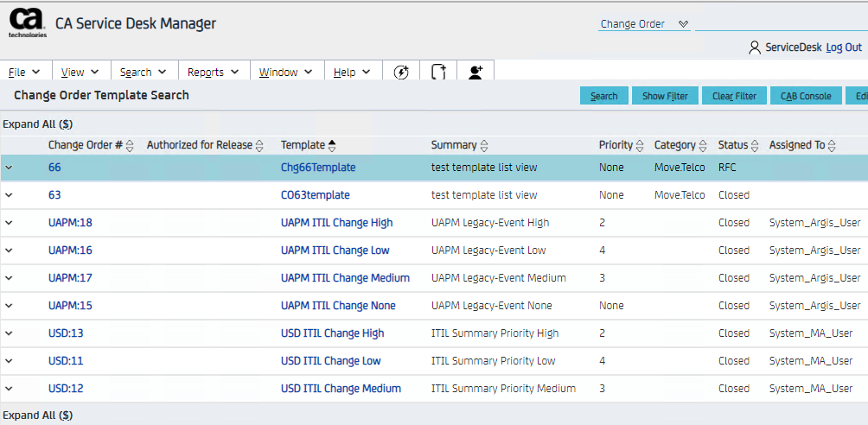Click the new document plus icon
This screenshot has width=868, height=425.
pyautogui.click(x=438, y=72)
